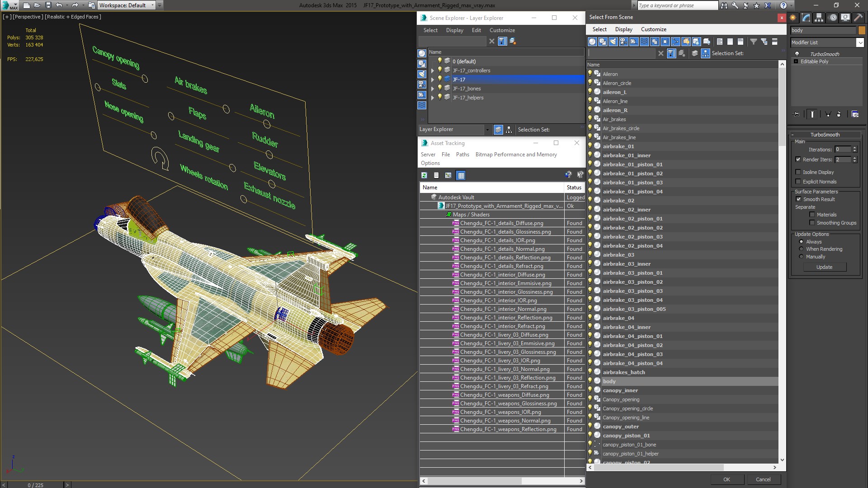Click the sort by hierarchy icon in Select From Scene
Viewport: 868px width, 488px height.
point(705,53)
